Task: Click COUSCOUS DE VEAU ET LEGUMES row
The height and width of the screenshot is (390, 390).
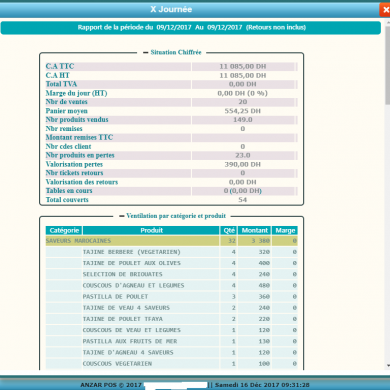Action: [172, 330]
